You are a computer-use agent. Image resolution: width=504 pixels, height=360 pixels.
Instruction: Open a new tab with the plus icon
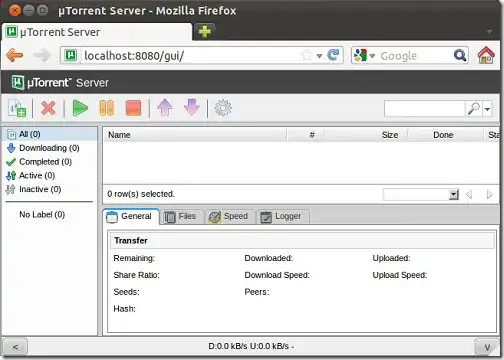pyautogui.click(x=204, y=32)
